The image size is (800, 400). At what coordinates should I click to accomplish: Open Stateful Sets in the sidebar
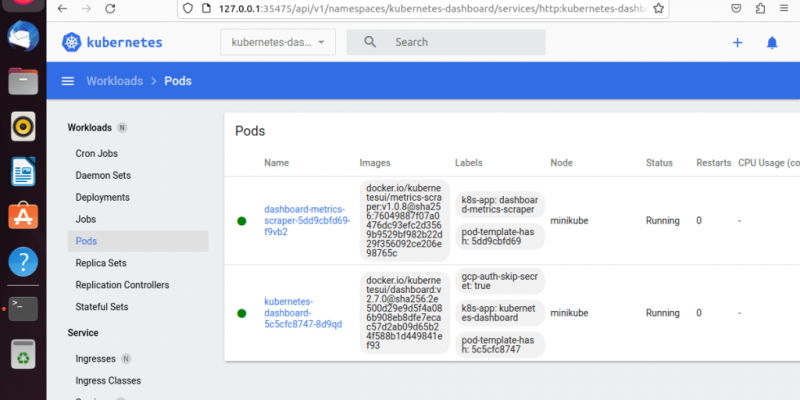(x=102, y=307)
